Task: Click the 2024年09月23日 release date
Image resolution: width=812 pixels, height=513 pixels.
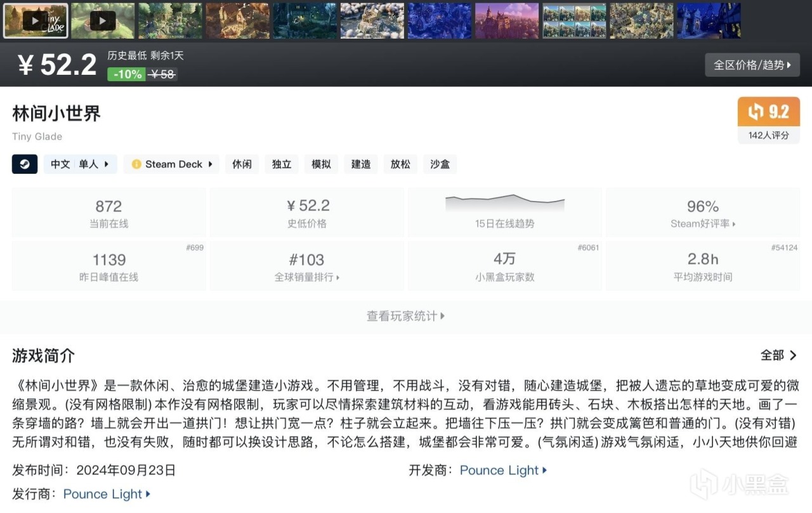Action: [x=126, y=471]
